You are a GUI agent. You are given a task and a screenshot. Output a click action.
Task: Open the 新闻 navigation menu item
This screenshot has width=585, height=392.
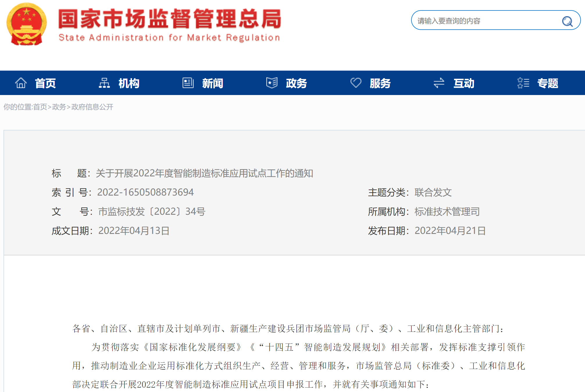[x=213, y=83]
